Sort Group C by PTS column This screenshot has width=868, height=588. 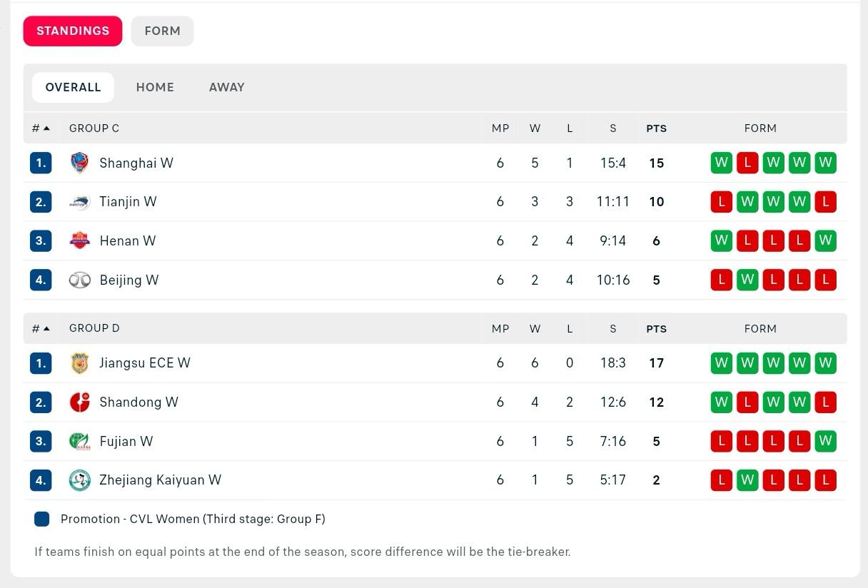pos(656,128)
